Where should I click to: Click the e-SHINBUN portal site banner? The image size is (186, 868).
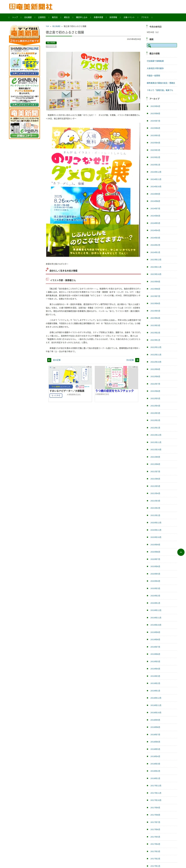point(24,92)
